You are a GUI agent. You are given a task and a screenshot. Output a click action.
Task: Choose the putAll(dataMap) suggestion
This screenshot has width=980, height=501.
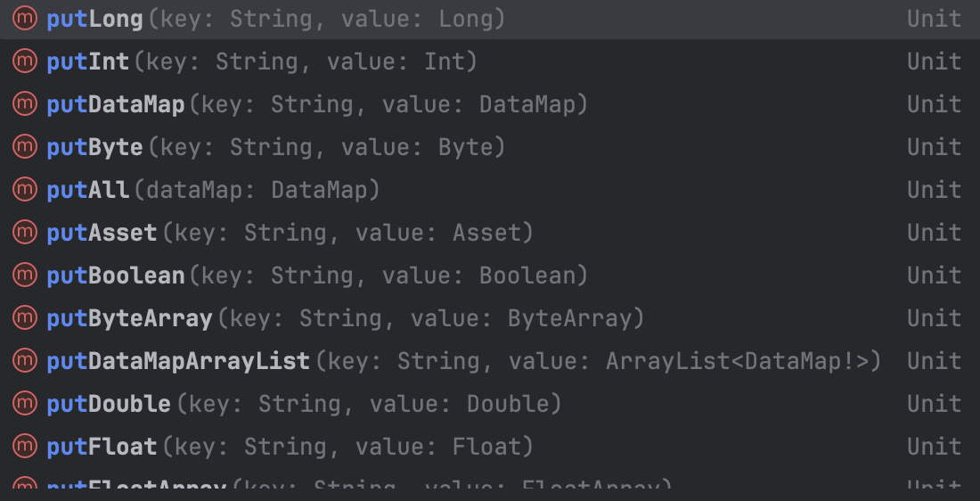[490, 190]
